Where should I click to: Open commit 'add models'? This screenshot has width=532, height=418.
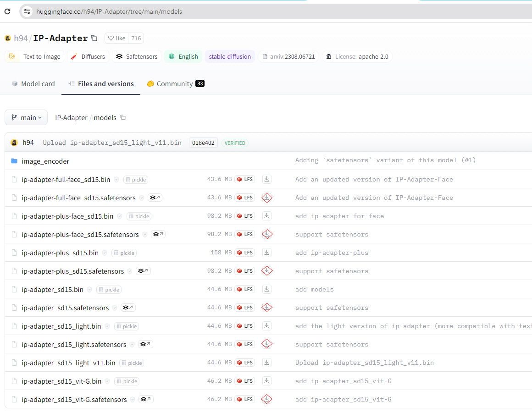(314, 290)
